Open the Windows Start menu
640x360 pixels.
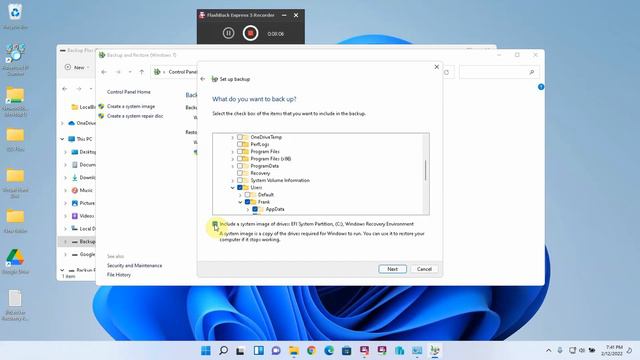[x=206, y=350]
